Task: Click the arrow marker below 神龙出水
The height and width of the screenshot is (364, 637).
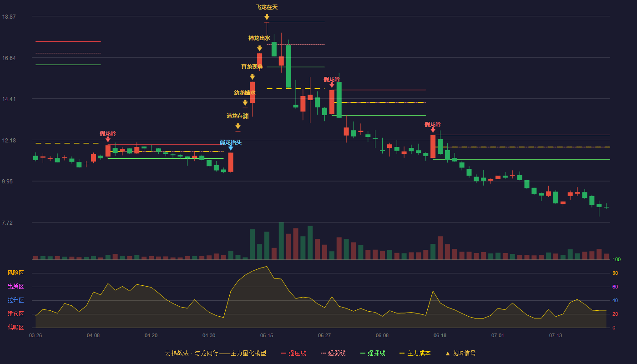Action: tap(259, 48)
